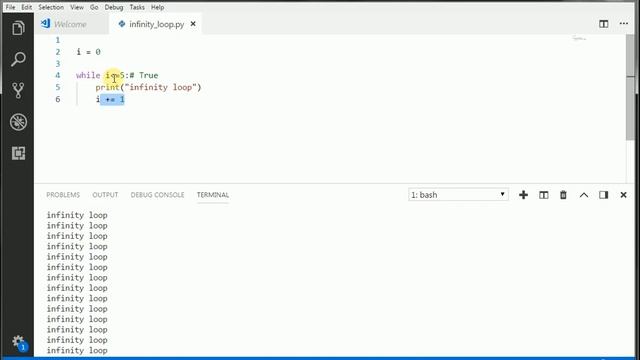Viewport: 640px width, 360px height.
Task: Open the Selection menu
Action: tap(51, 7)
